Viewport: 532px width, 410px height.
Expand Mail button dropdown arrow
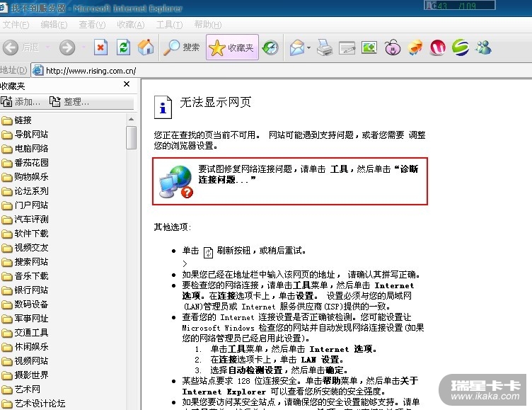(x=308, y=48)
